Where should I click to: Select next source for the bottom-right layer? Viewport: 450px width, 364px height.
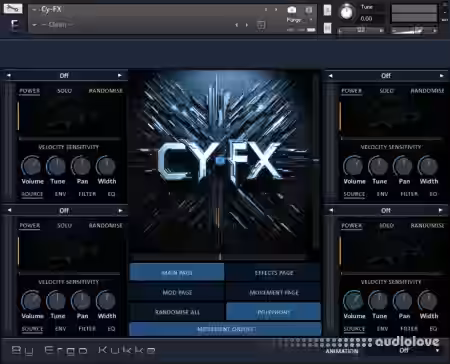tap(441, 210)
